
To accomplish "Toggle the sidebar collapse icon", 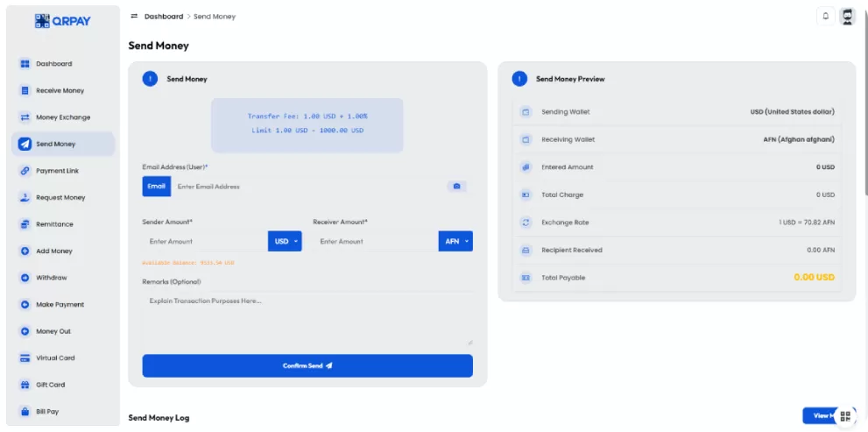I will [x=134, y=17].
